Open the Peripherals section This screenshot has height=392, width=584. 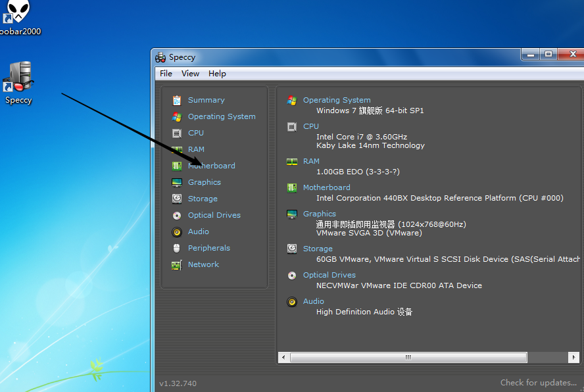click(209, 248)
